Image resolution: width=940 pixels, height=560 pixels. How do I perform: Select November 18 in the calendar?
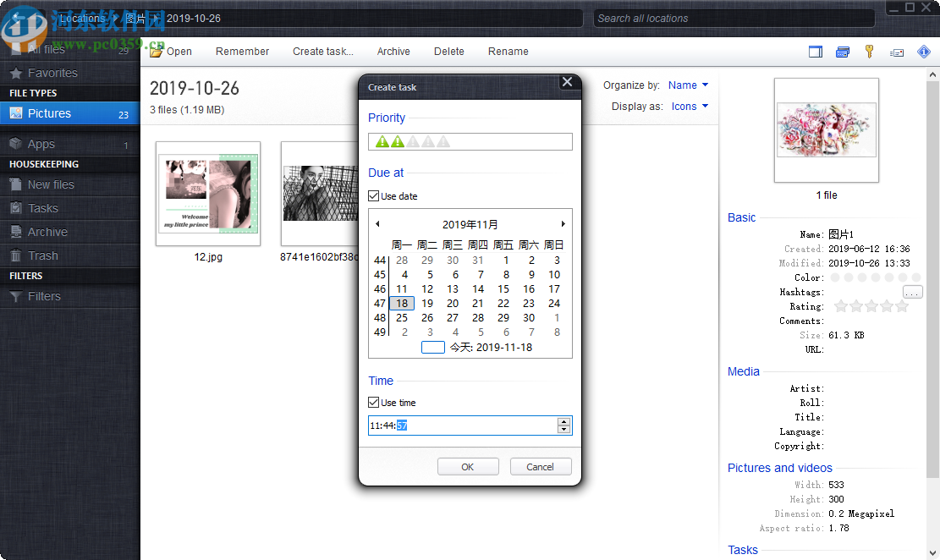[x=402, y=304]
